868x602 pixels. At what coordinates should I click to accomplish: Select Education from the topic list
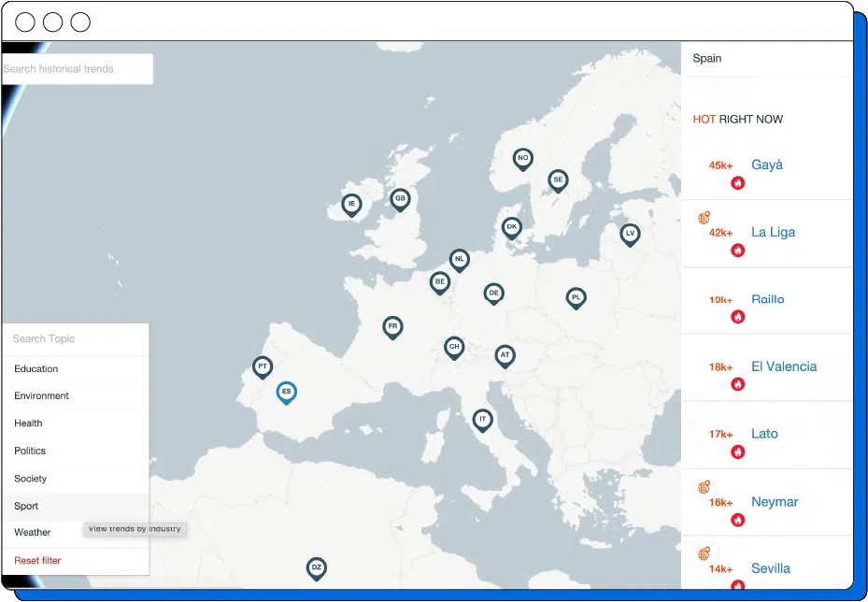pos(36,369)
